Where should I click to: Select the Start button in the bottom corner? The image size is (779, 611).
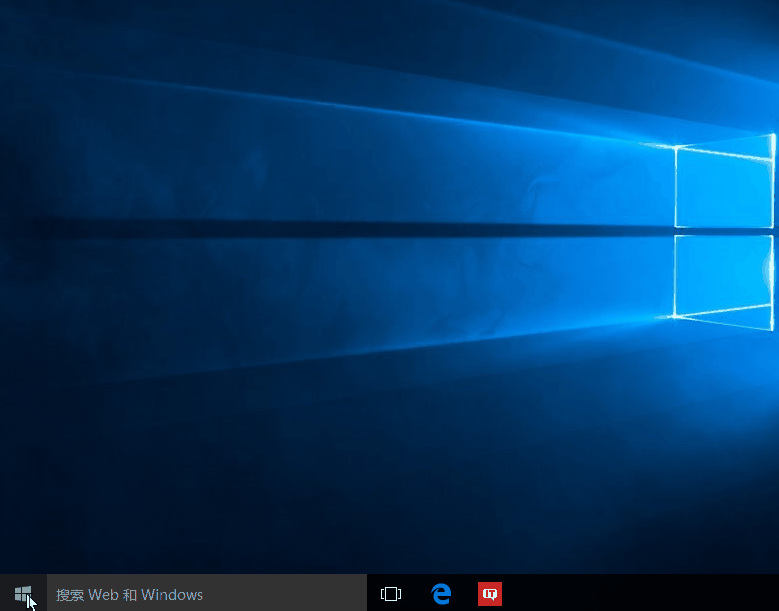(23, 594)
